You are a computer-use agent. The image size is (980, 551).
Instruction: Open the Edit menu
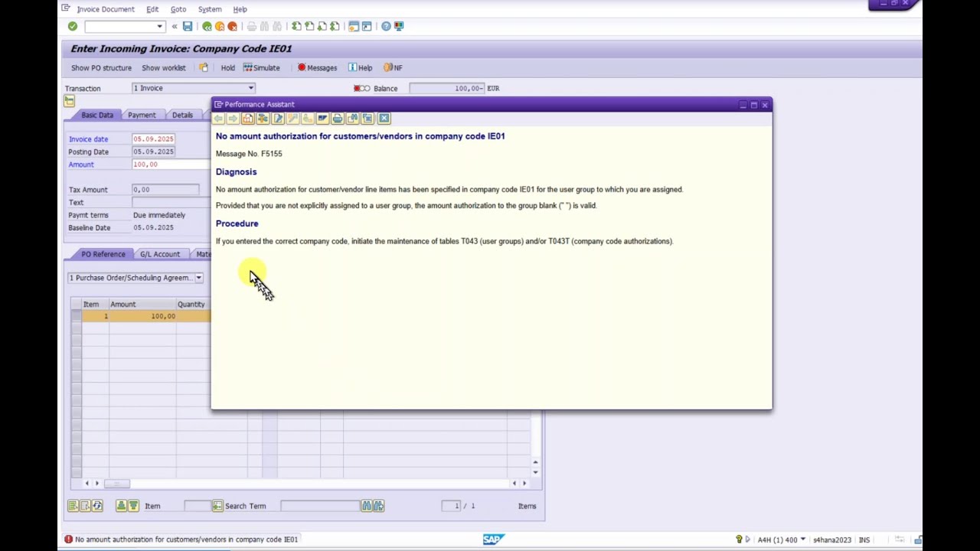pos(152,9)
